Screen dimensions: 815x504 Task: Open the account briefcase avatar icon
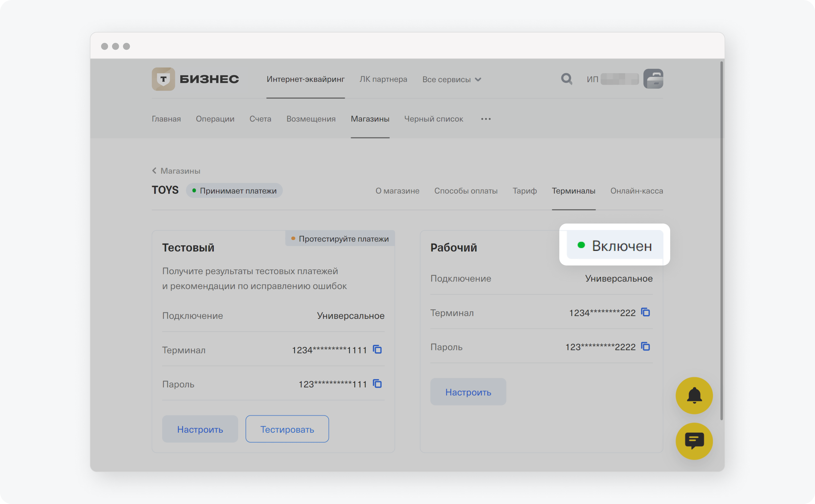click(x=653, y=79)
